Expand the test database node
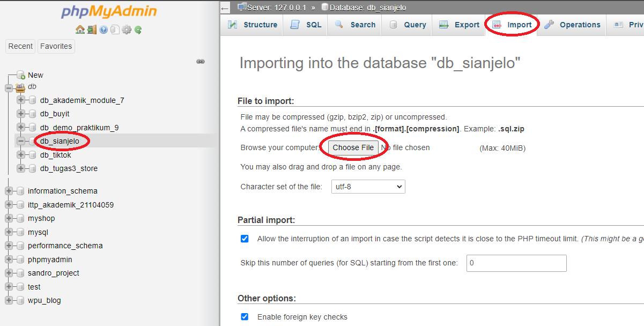The image size is (644, 326). pos(9,287)
